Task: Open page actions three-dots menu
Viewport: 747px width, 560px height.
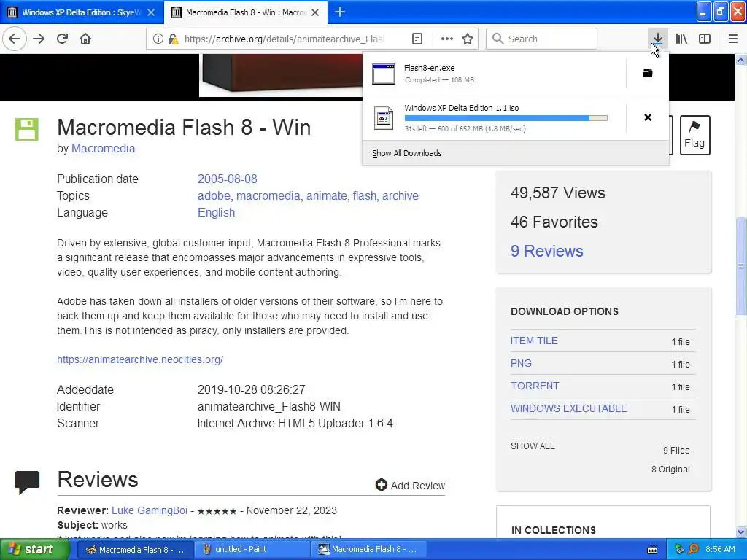Action: point(447,39)
